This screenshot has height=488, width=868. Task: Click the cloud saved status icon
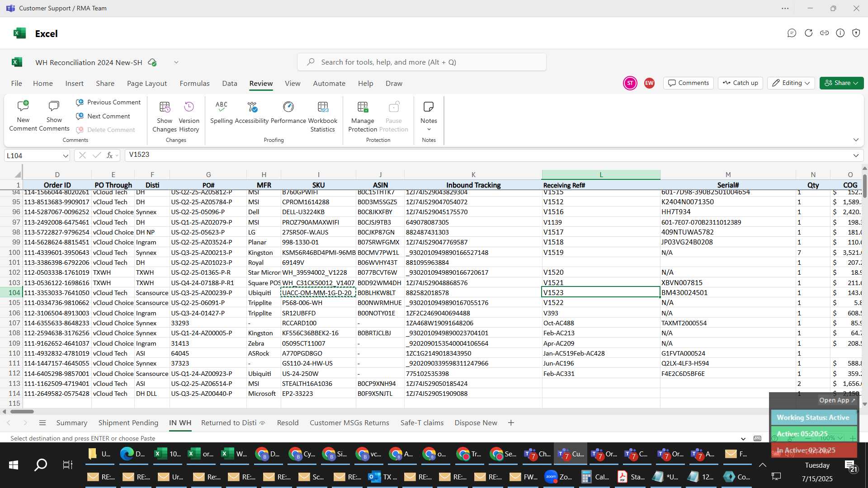pyautogui.click(x=153, y=62)
